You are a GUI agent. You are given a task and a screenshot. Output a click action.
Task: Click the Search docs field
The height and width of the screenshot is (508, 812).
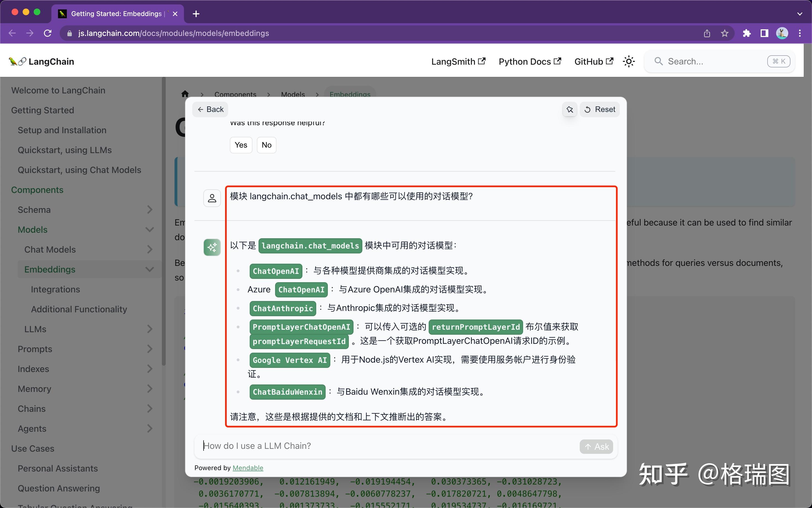tap(719, 61)
